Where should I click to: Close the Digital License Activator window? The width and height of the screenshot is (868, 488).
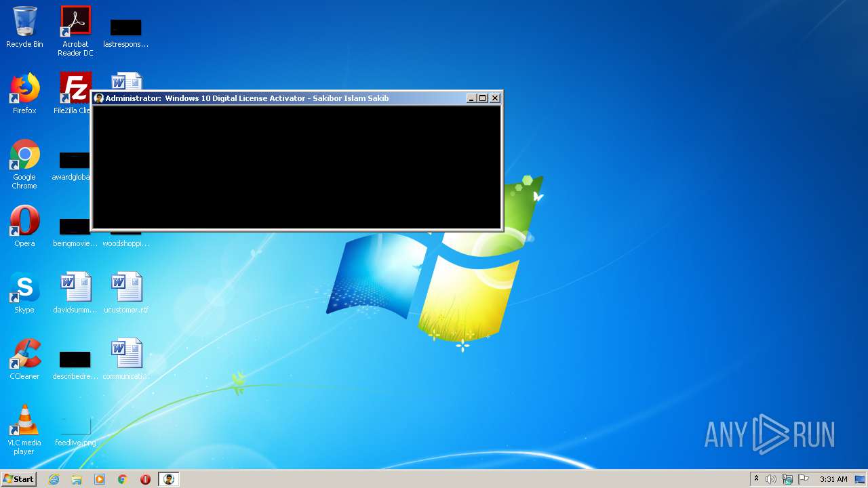[x=495, y=98]
